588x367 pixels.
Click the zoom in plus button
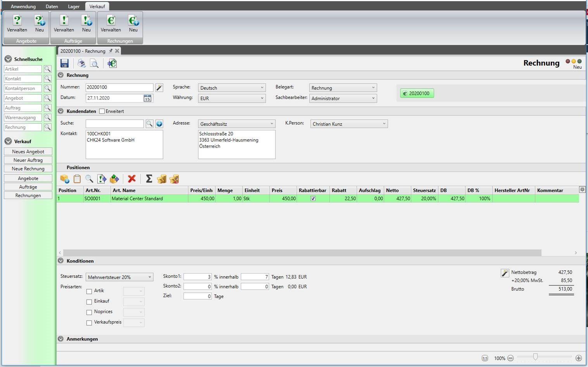(579, 358)
